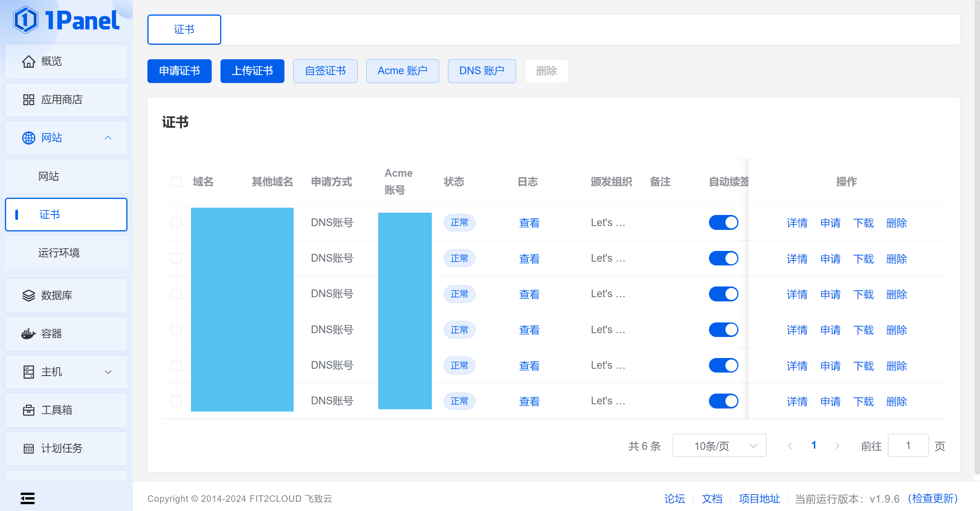The height and width of the screenshot is (511, 980).
Task: Click the 数据库 database layers icon
Action: pyautogui.click(x=28, y=295)
